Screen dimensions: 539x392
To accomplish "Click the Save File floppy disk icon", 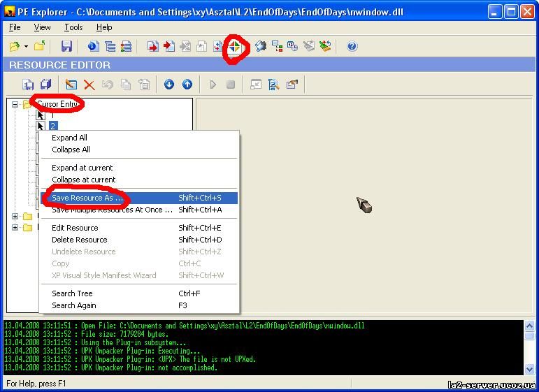I will point(66,46).
